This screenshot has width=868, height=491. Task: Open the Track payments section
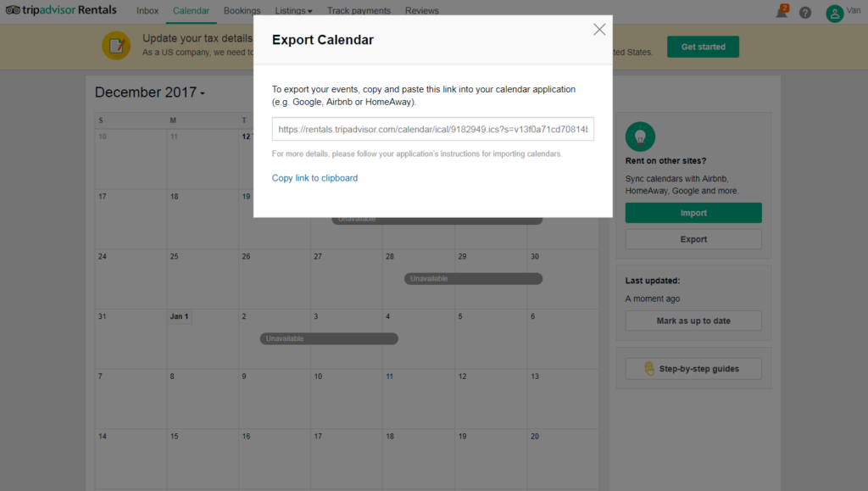point(357,10)
